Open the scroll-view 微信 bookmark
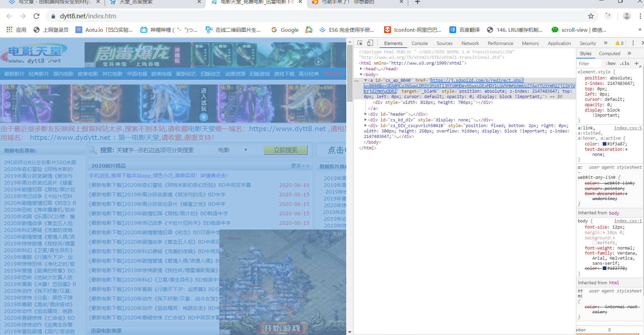The width and height of the screenshot is (644, 335). coord(579,30)
